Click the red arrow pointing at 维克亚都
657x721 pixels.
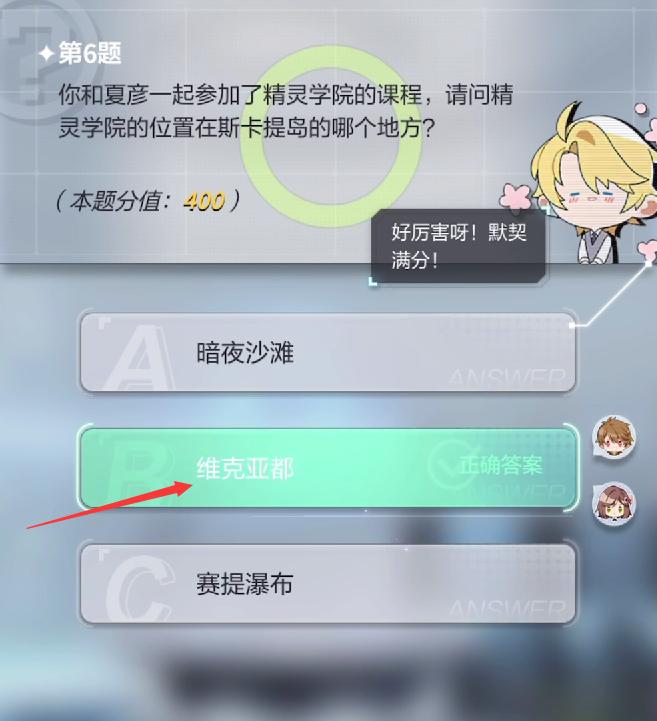pos(109,505)
